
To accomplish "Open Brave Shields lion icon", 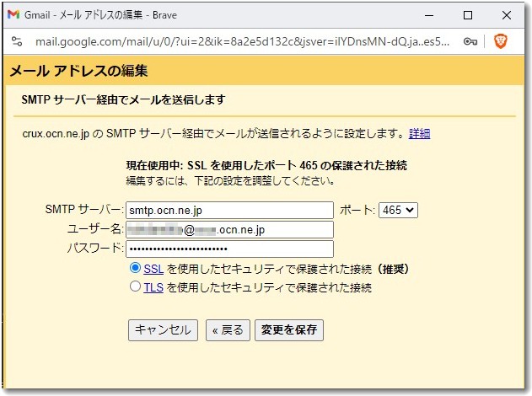I will pyautogui.click(x=501, y=41).
